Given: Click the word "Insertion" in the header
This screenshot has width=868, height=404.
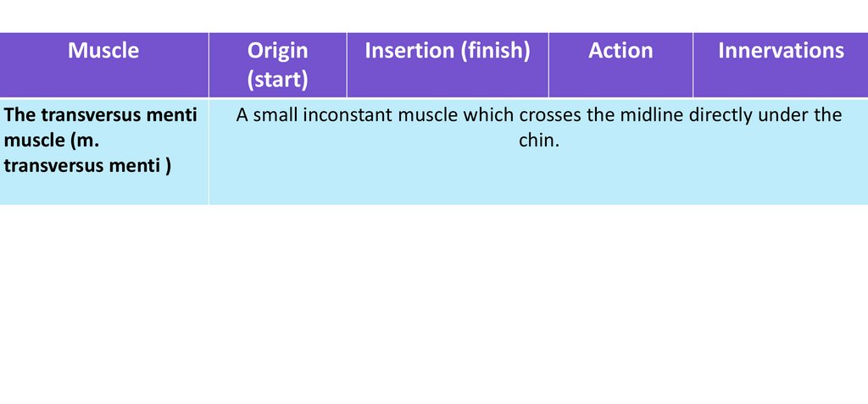Looking at the screenshot, I should 409,51.
